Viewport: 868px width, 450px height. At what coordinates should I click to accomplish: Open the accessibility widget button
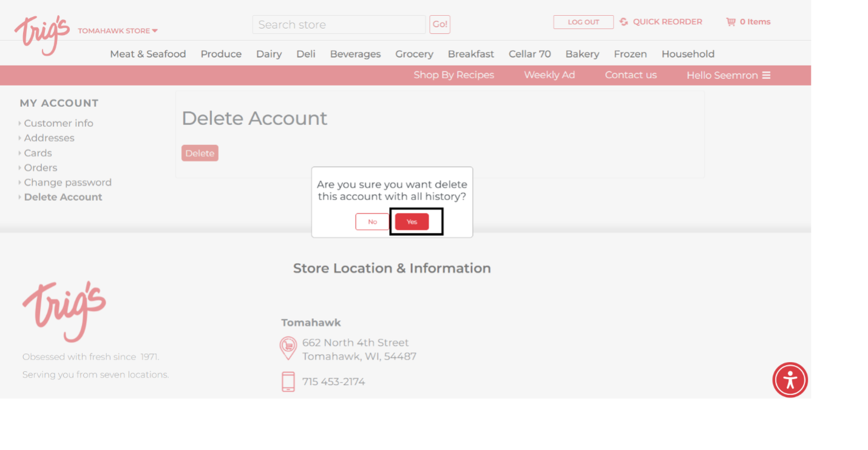(x=790, y=380)
